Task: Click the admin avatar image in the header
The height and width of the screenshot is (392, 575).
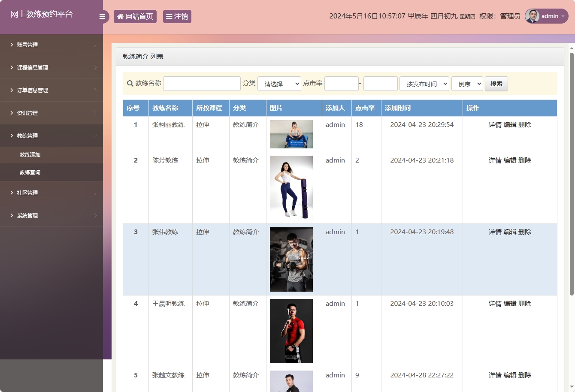Action: coord(532,16)
